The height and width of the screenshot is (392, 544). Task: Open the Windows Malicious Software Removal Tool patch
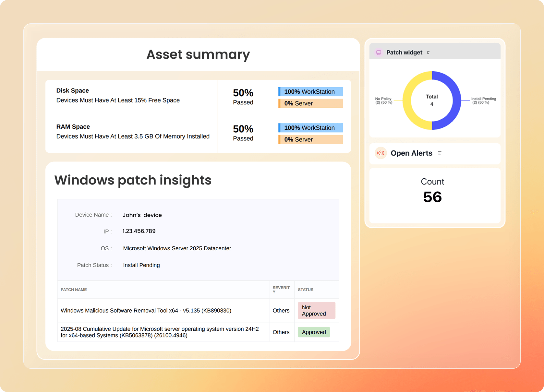tap(146, 311)
